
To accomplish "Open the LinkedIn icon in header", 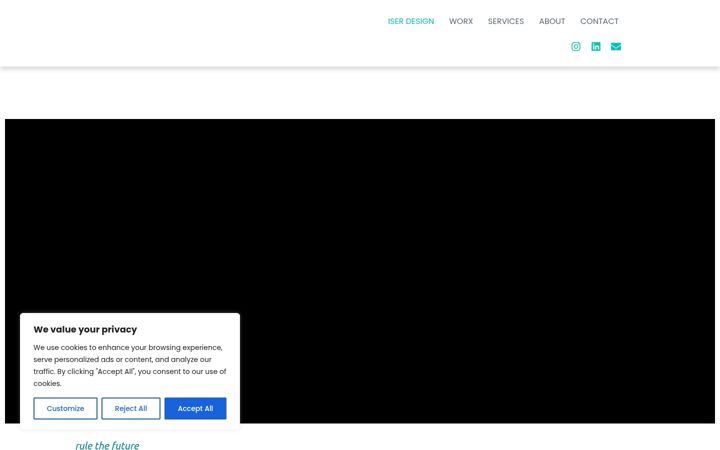I will [596, 46].
